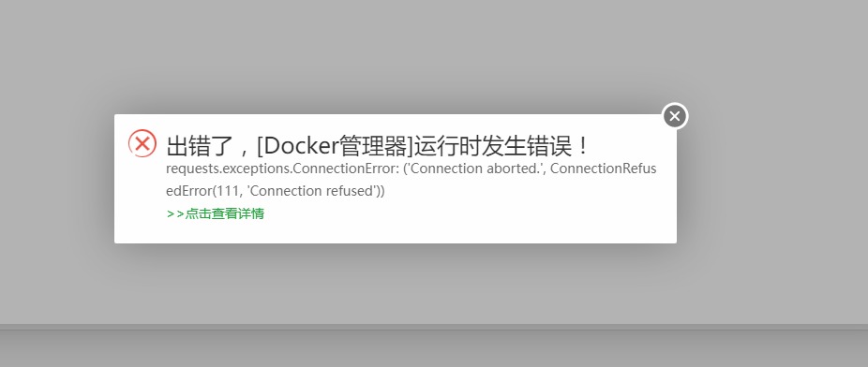Click the exclamation mark ending the title
This screenshot has height=367, width=868.
(582, 146)
